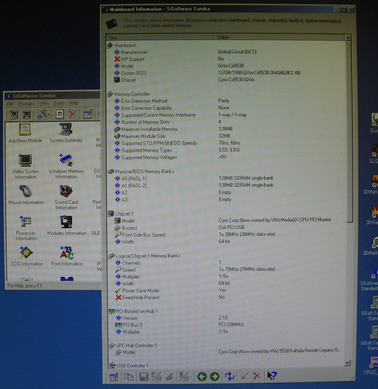Click the green forward arrow button
Screen dimensions: 378x389
click(x=215, y=376)
